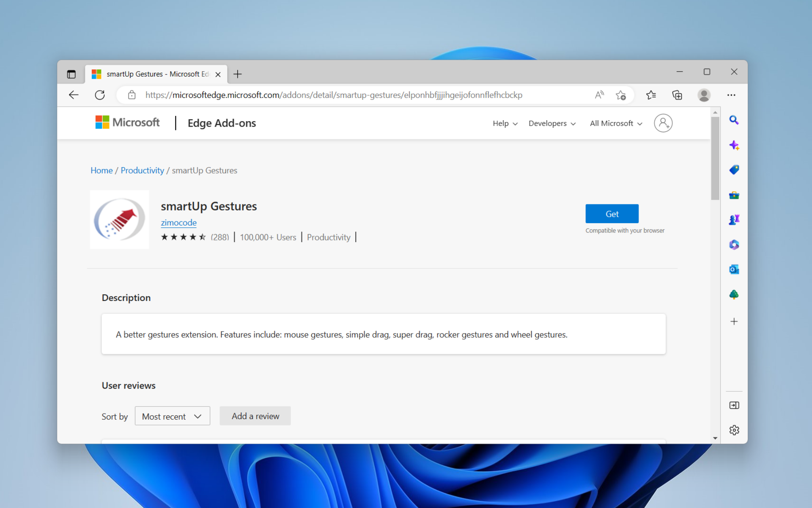Click the Add a review button
Viewport: 812px width, 508px height.
(x=255, y=416)
